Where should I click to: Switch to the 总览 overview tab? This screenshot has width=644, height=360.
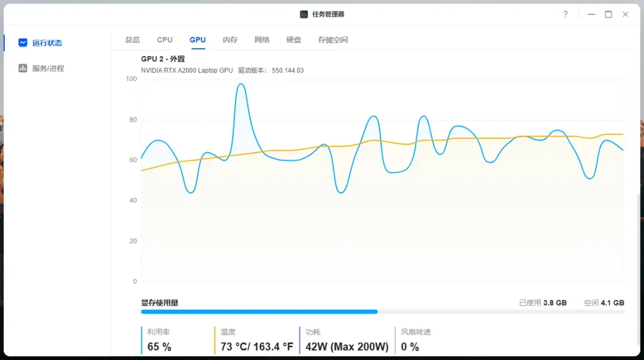132,39
